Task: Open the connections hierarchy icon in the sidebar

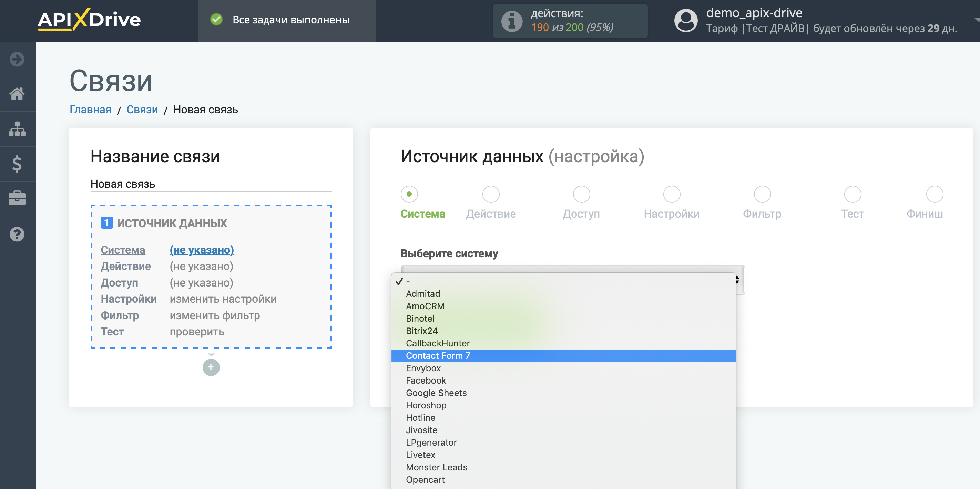Action: pos(17,129)
